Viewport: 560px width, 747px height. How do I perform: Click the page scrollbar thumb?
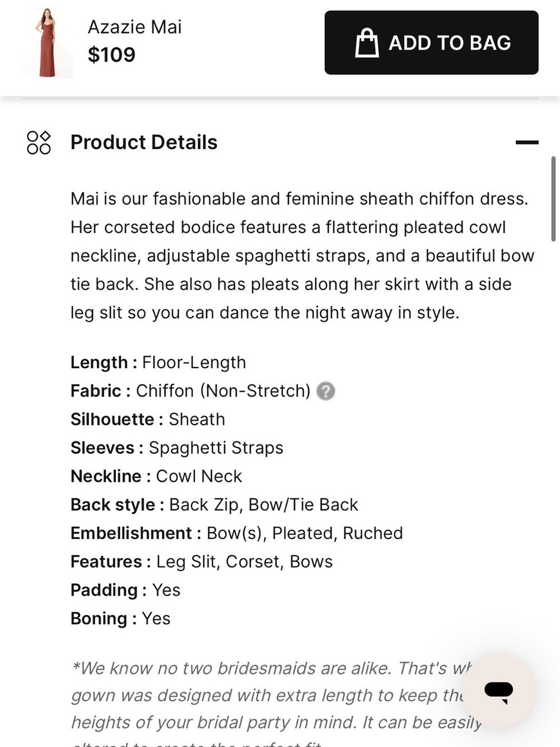553,199
